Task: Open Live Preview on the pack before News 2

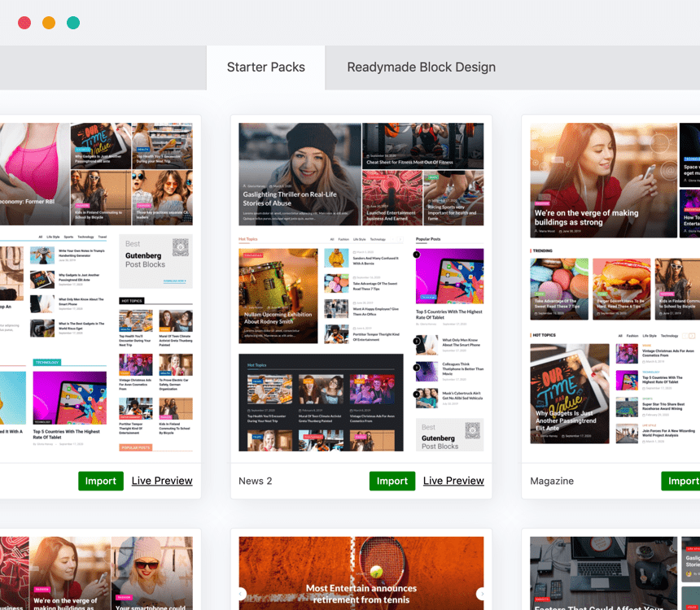Action: pyautogui.click(x=162, y=481)
